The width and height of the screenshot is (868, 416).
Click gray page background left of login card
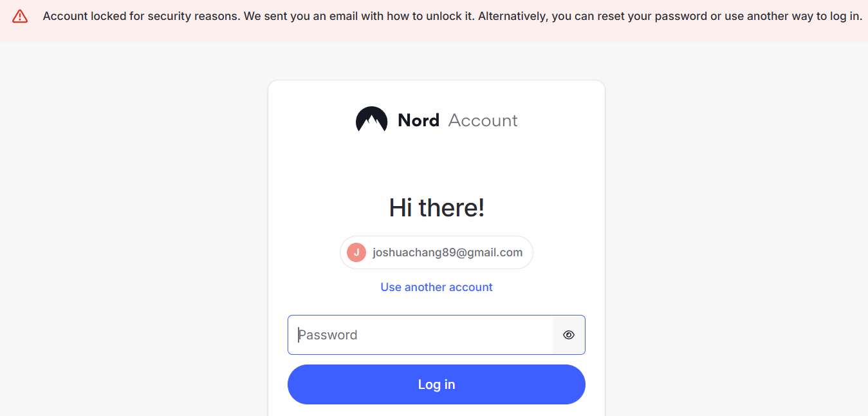129,225
